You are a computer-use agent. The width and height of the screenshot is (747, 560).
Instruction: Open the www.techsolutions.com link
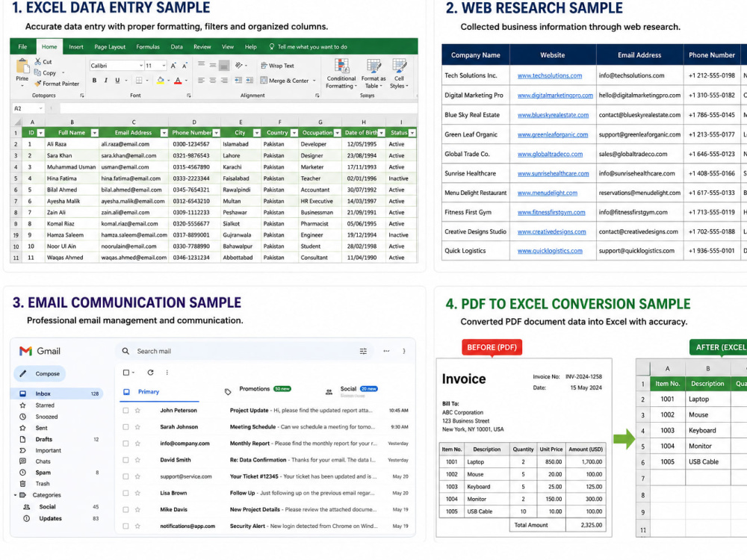tap(549, 75)
